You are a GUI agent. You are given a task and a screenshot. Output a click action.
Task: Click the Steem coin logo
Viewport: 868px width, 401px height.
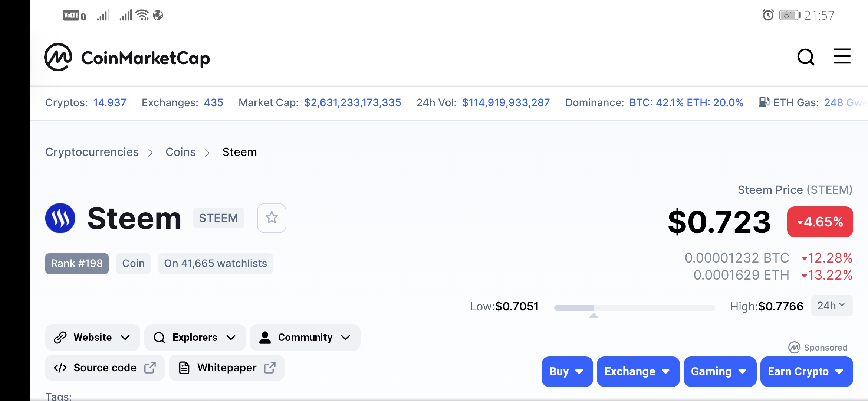[60, 218]
